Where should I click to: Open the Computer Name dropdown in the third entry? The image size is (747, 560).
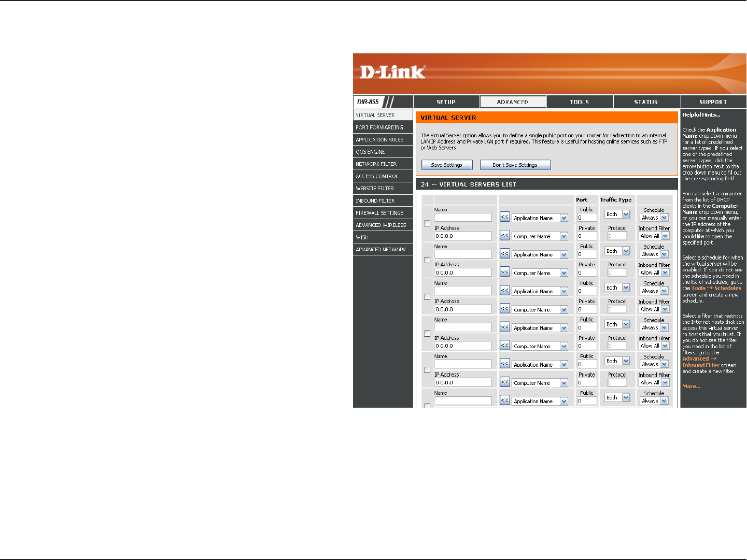click(540, 310)
